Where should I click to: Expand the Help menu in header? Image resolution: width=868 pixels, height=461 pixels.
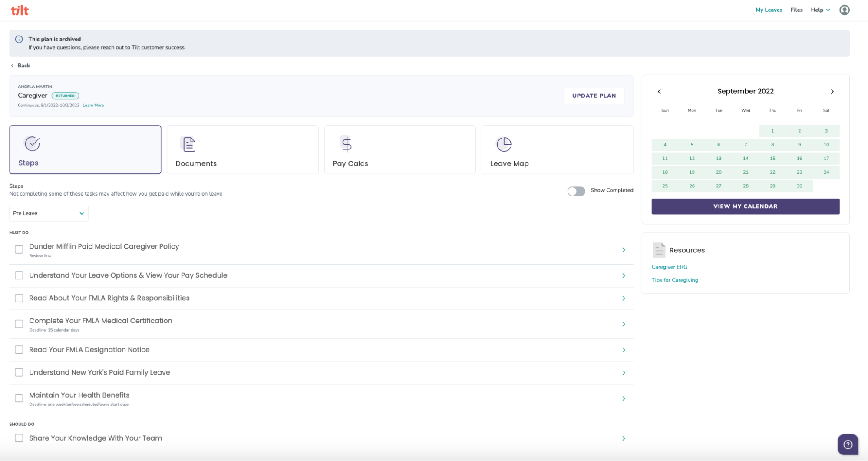[820, 10]
